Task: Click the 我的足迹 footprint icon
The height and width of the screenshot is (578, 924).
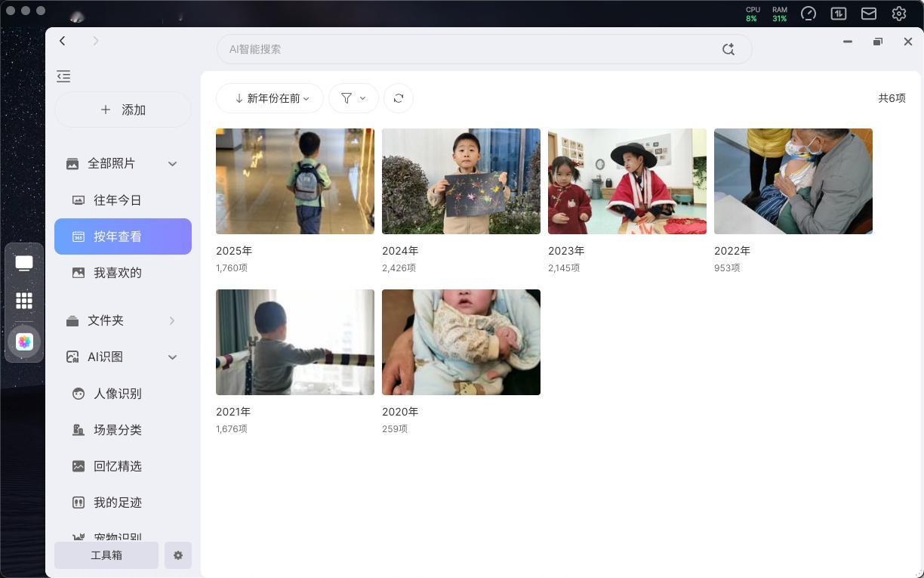Action: coord(79,502)
